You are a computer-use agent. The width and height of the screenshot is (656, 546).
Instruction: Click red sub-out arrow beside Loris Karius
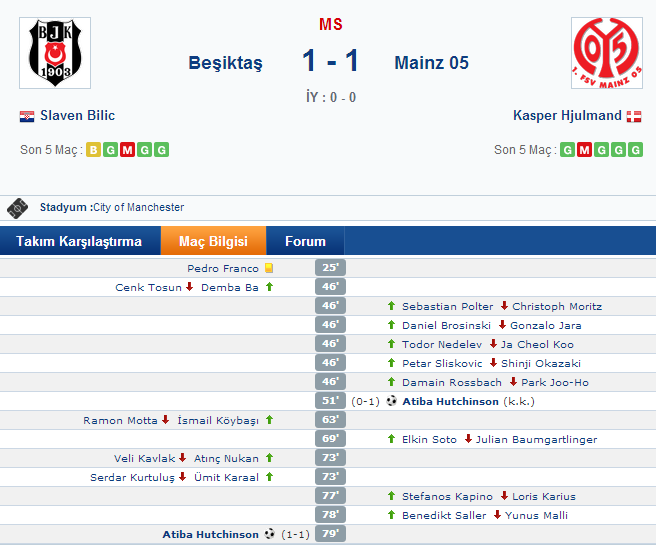pyautogui.click(x=504, y=495)
